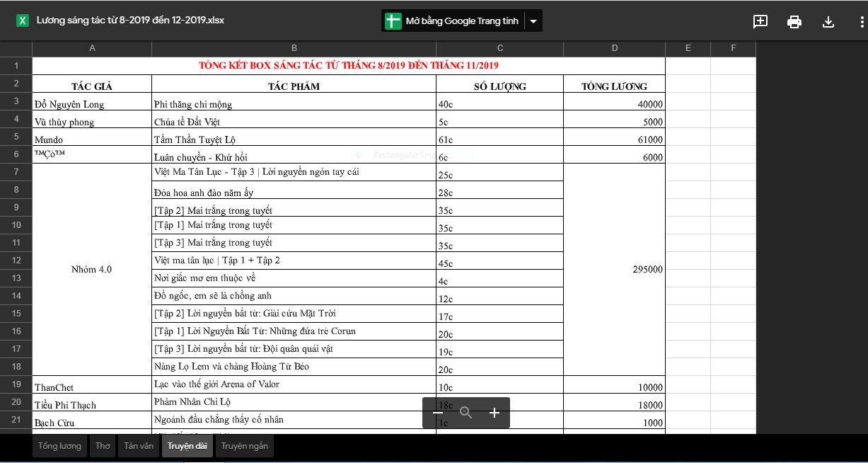Click the print icon
The width and height of the screenshot is (868, 463).
point(794,21)
